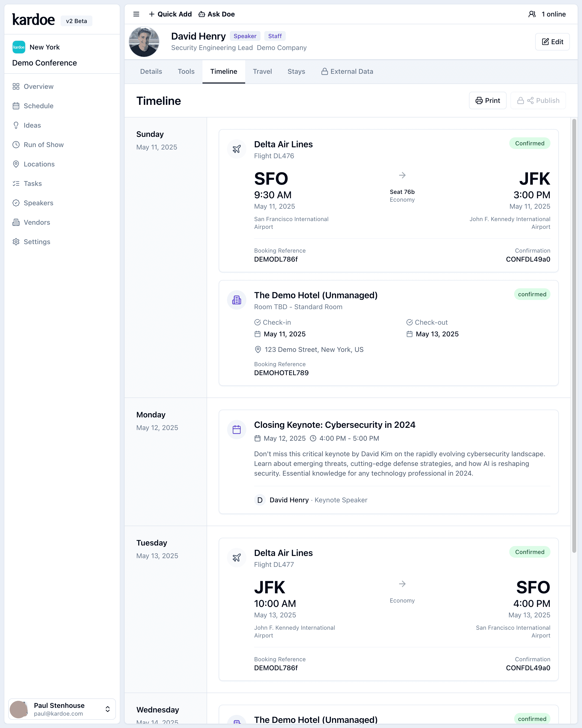The width and height of the screenshot is (582, 728).
Task: Click the Check-out icon on the hotel card
Action: coord(410,323)
